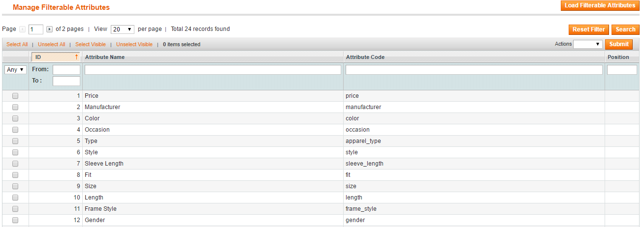
Task: Click the Select All link
Action: click(x=17, y=44)
